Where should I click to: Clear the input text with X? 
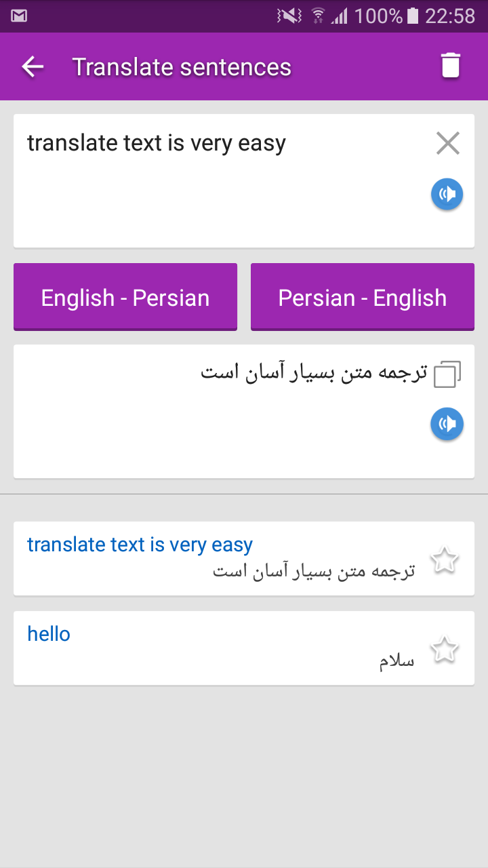447,143
